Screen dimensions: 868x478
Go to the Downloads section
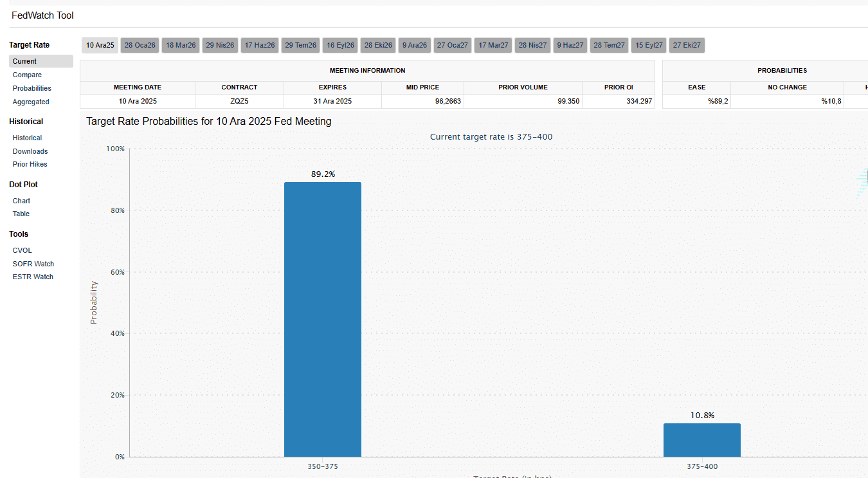[30, 152]
